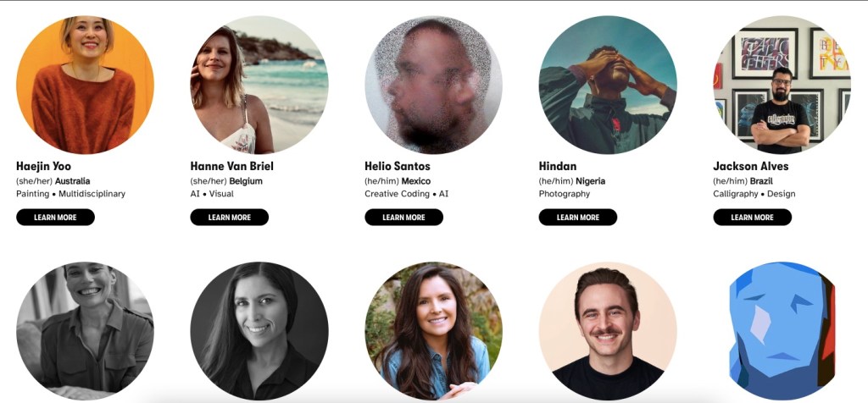868x403 pixels.
Task: Open the Hanne Van Briel name link
Action: click(232, 167)
